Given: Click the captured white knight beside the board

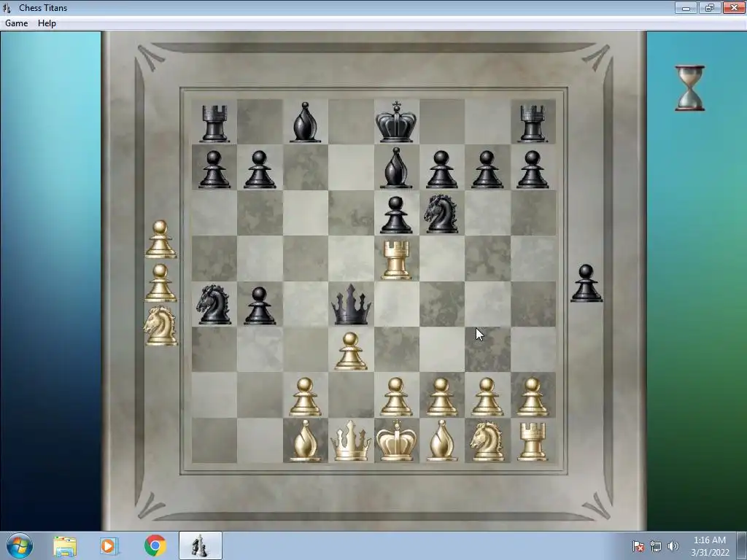Looking at the screenshot, I should coord(160,326).
